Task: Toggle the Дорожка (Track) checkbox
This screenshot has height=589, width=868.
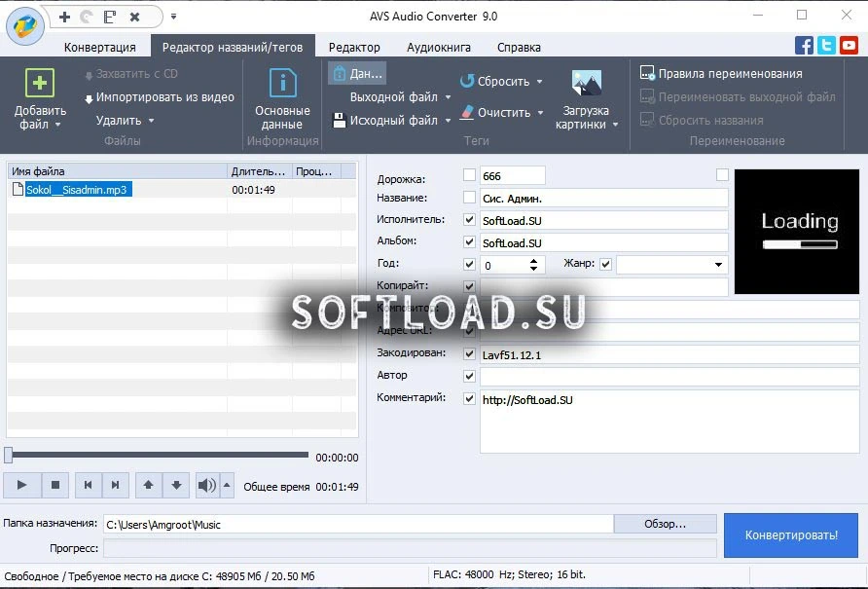Action: point(469,175)
